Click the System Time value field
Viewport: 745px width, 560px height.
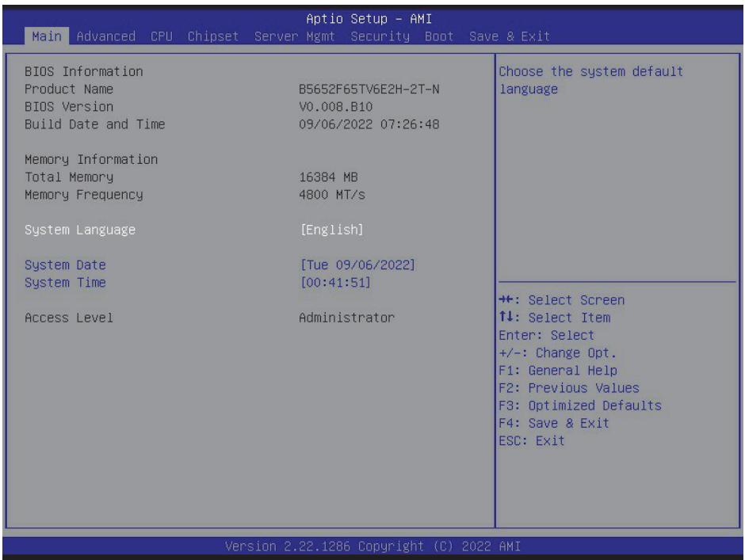tap(335, 283)
